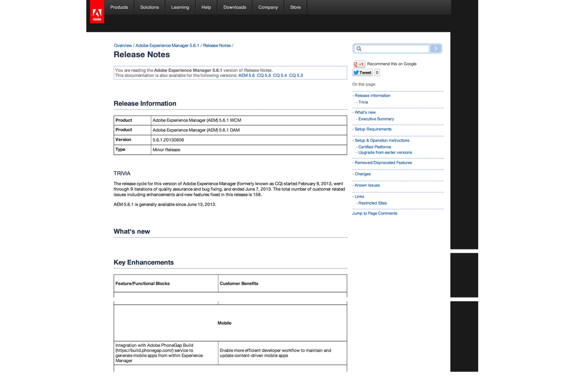Jump to Setup Requirements sidebar link
Viewport: 565px width, 392px height.
click(373, 129)
